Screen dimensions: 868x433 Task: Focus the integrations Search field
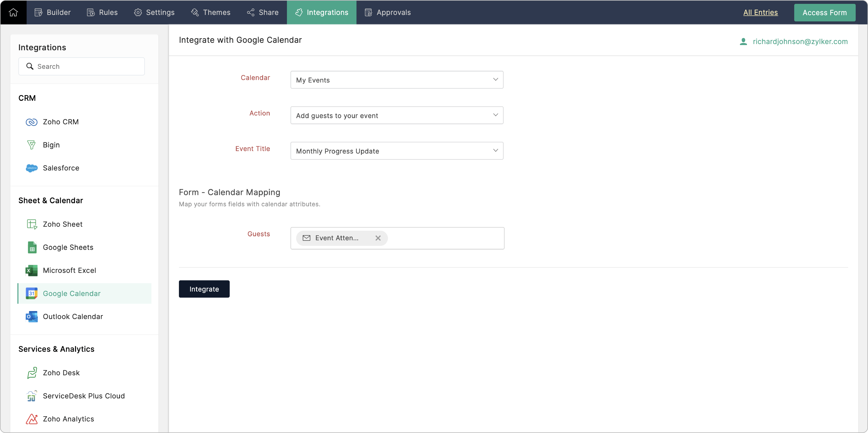[81, 66]
